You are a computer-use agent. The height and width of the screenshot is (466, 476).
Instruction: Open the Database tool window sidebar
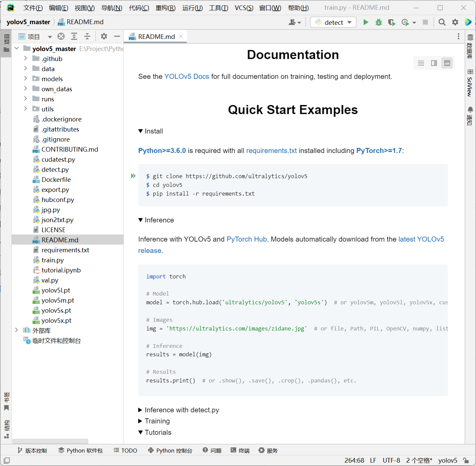pos(470,47)
